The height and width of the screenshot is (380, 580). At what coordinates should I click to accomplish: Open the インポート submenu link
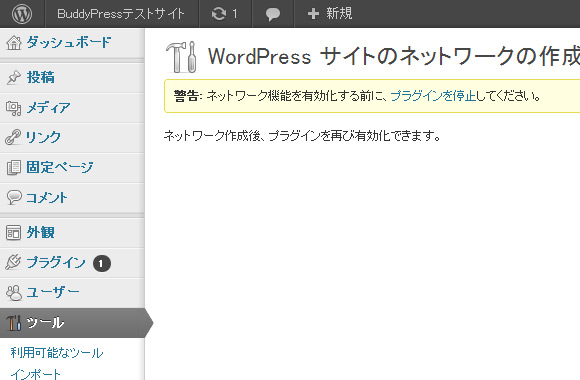point(36,374)
